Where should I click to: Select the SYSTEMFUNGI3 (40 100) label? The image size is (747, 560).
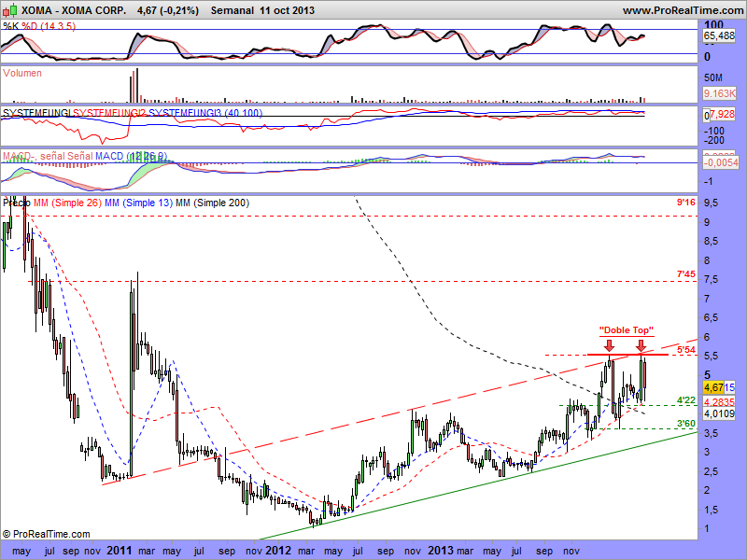(x=205, y=113)
